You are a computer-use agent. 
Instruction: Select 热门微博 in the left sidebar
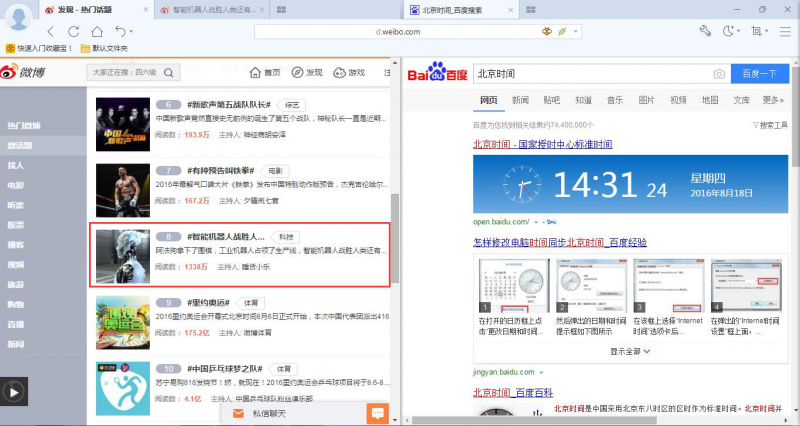click(23, 125)
